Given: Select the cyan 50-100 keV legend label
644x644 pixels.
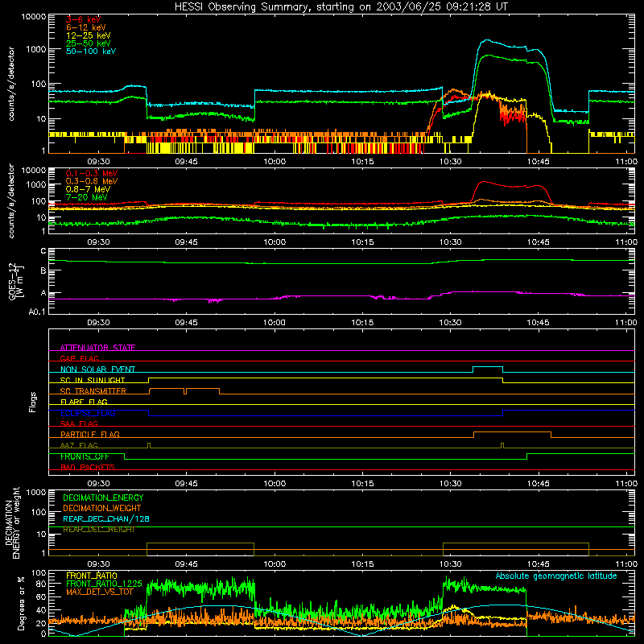Looking at the screenshot, I should point(91,52).
